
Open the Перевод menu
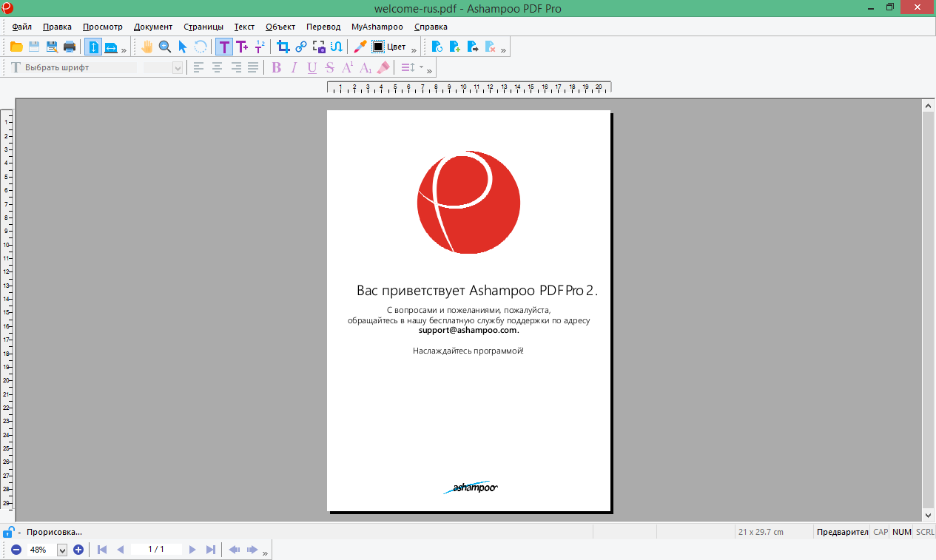click(x=323, y=27)
